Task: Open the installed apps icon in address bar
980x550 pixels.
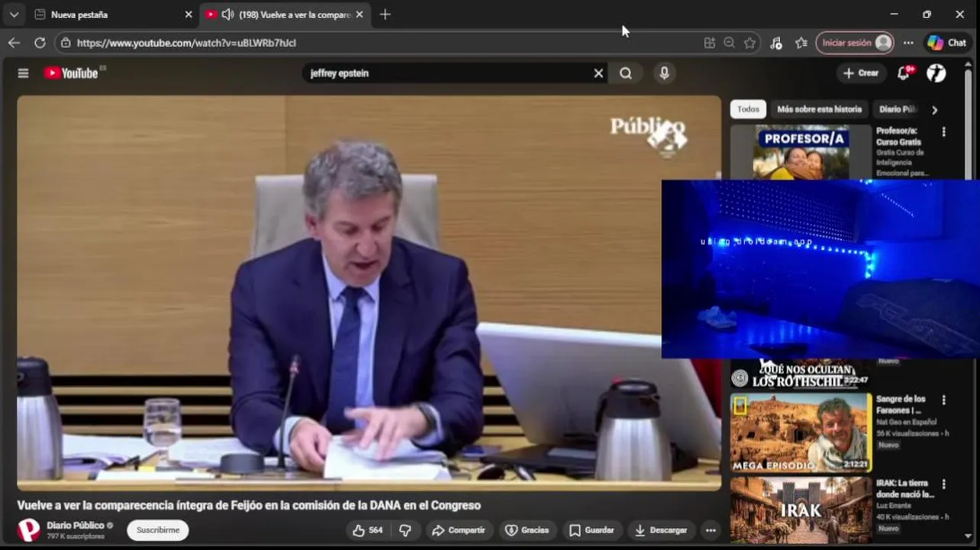Action: point(709,43)
